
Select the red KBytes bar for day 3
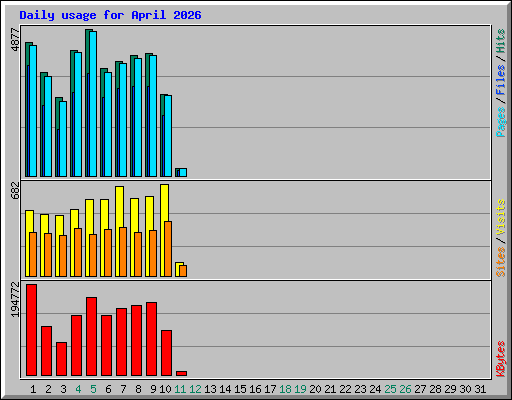pyautogui.click(x=62, y=359)
